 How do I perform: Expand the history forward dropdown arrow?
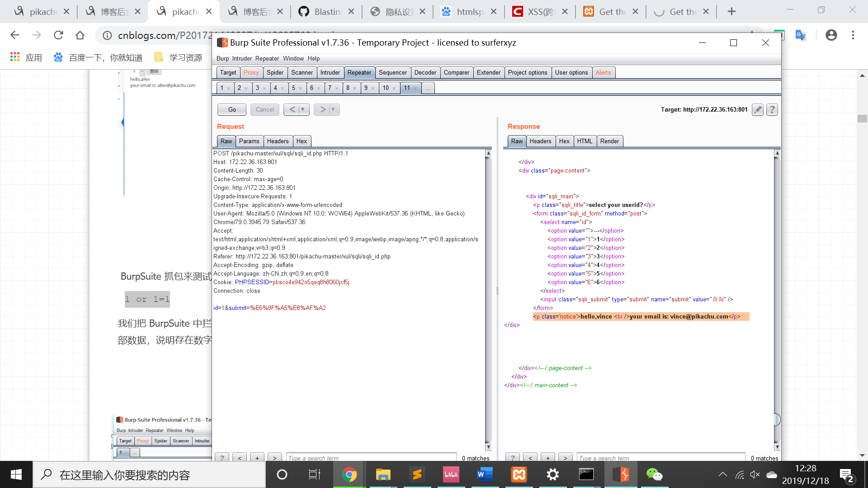coord(333,109)
